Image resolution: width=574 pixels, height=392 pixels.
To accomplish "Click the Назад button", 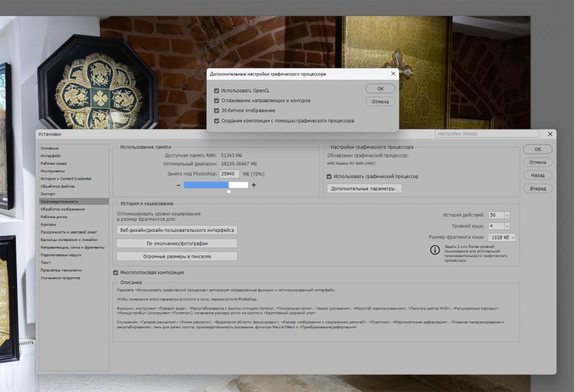I will [x=538, y=175].
